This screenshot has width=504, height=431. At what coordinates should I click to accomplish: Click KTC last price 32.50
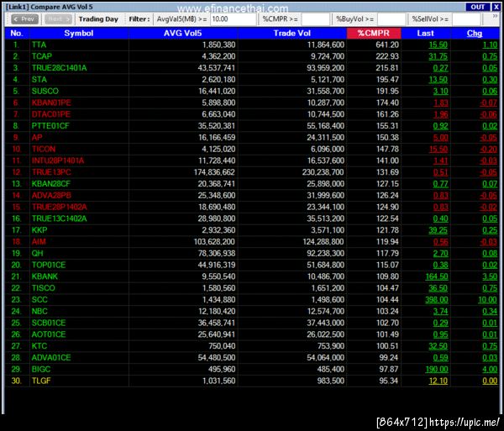438,346
